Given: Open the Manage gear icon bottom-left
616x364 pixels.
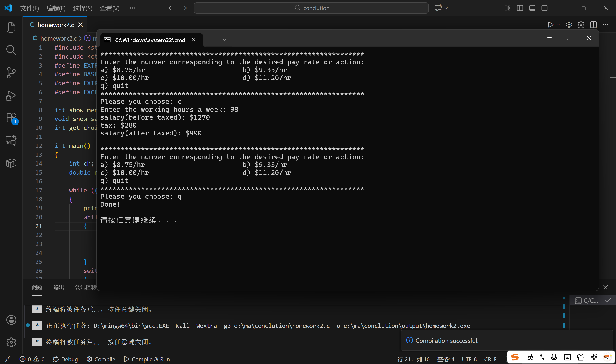Looking at the screenshot, I should click(11, 342).
